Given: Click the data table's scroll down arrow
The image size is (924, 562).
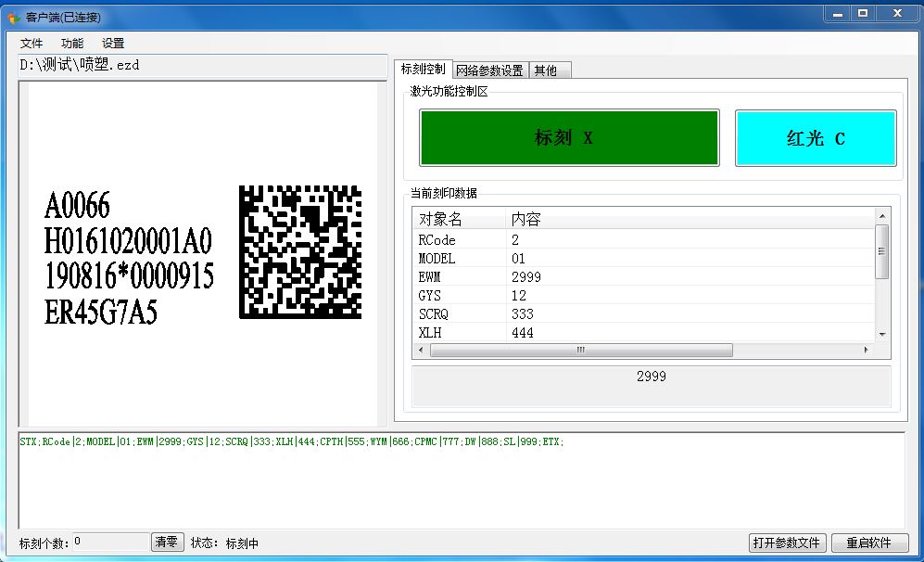Looking at the screenshot, I should coord(882,335).
